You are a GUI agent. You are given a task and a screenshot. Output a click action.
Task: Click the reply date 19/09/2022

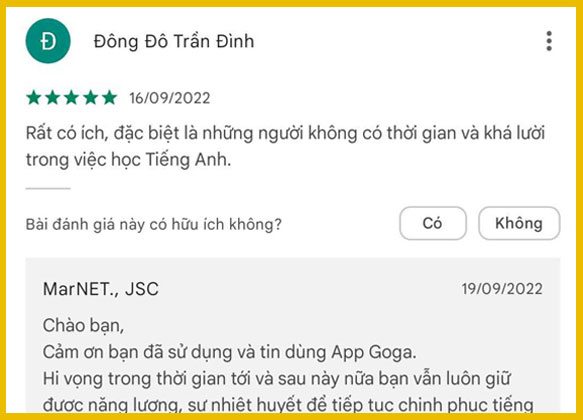(x=502, y=289)
